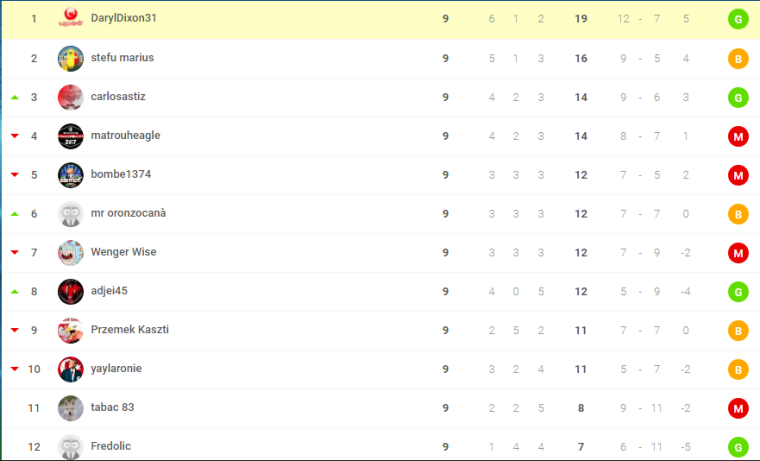Click the orange B badge for Przemek Kaszti

[738, 331]
